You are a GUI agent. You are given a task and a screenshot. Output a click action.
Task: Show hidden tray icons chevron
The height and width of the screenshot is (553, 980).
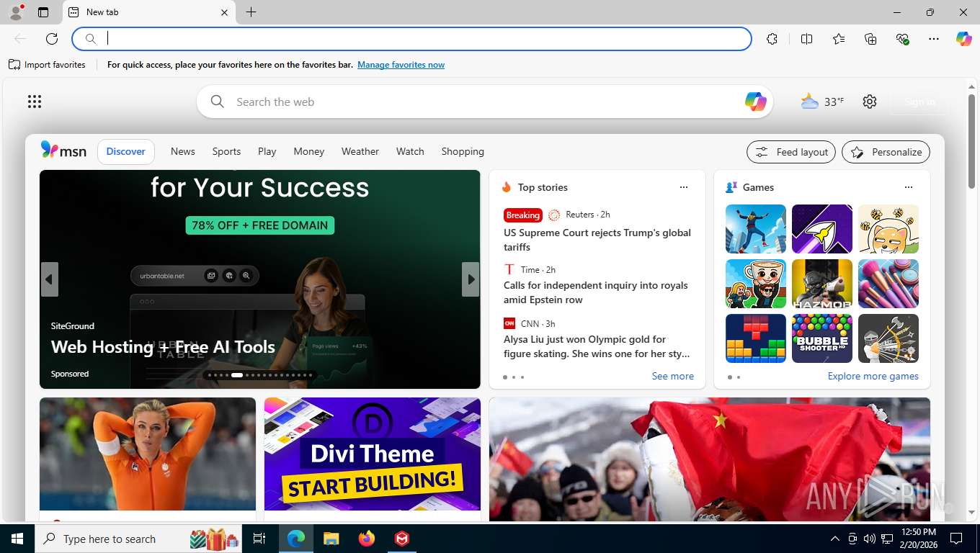[x=835, y=539]
